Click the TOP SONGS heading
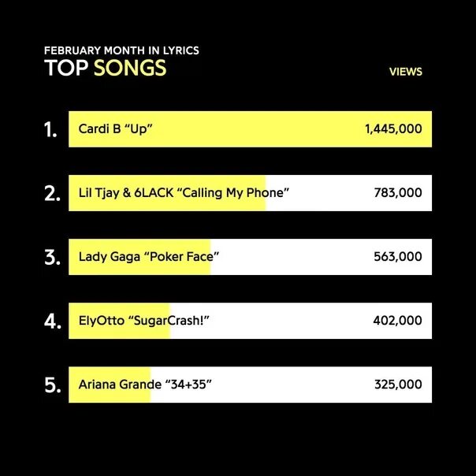The width and height of the screenshot is (476, 476). pyautogui.click(x=105, y=69)
